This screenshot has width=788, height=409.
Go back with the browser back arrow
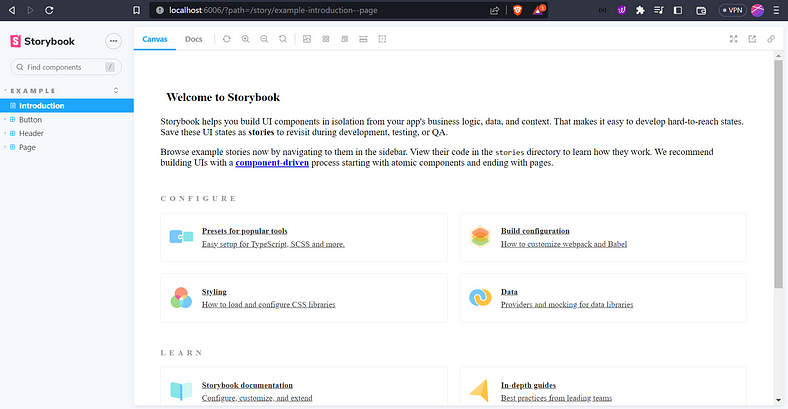pyautogui.click(x=12, y=10)
